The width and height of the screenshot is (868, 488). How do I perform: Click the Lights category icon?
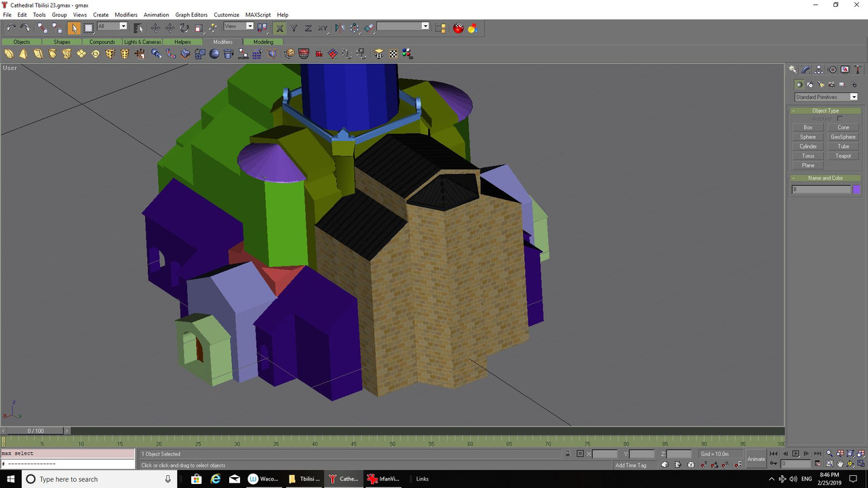821,85
